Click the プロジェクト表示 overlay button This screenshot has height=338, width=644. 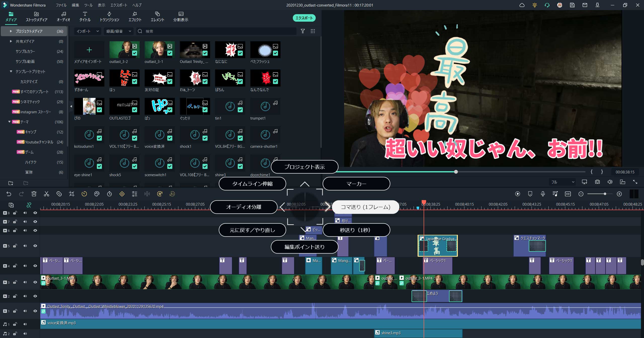(x=304, y=167)
